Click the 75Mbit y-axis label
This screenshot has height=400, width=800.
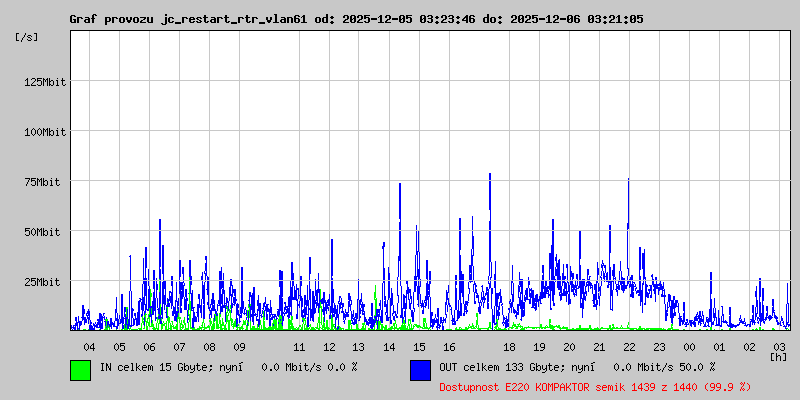pos(46,182)
